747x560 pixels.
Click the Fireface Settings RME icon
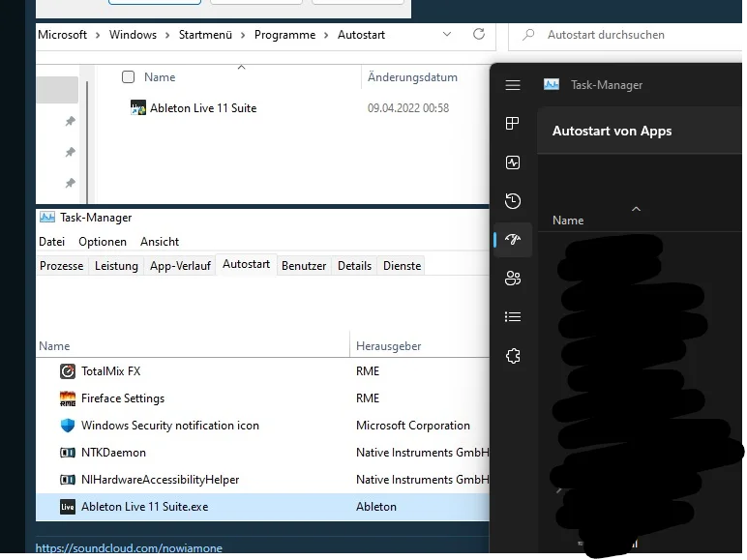pos(68,398)
